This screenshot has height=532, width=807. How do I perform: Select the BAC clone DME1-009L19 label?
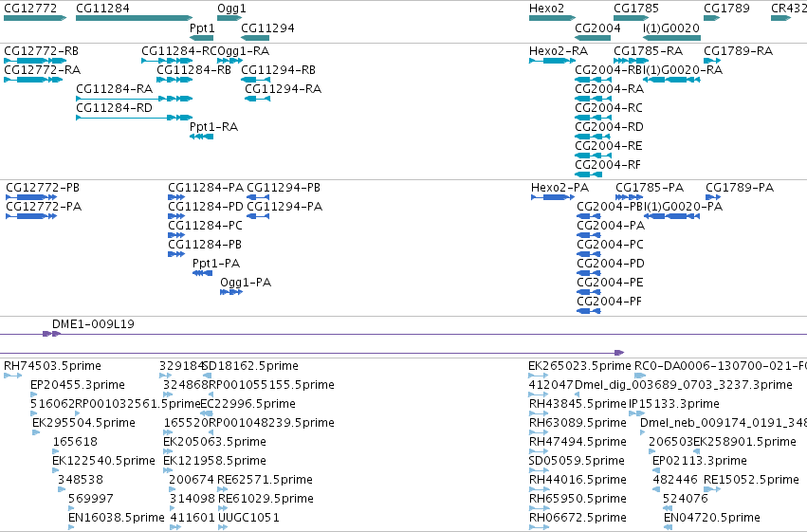click(93, 324)
